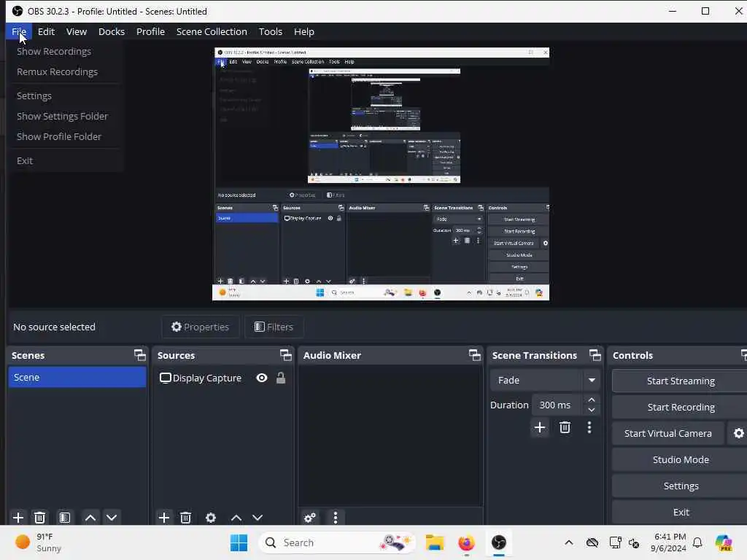Open advanced audio properties gears icon
This screenshot has height=560, width=747.
point(309,517)
